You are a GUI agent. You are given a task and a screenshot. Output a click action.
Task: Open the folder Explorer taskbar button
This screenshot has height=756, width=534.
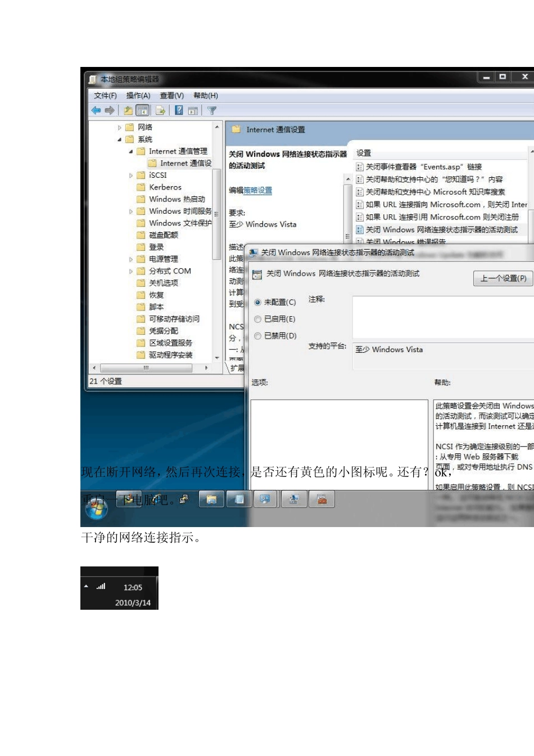click(x=211, y=499)
